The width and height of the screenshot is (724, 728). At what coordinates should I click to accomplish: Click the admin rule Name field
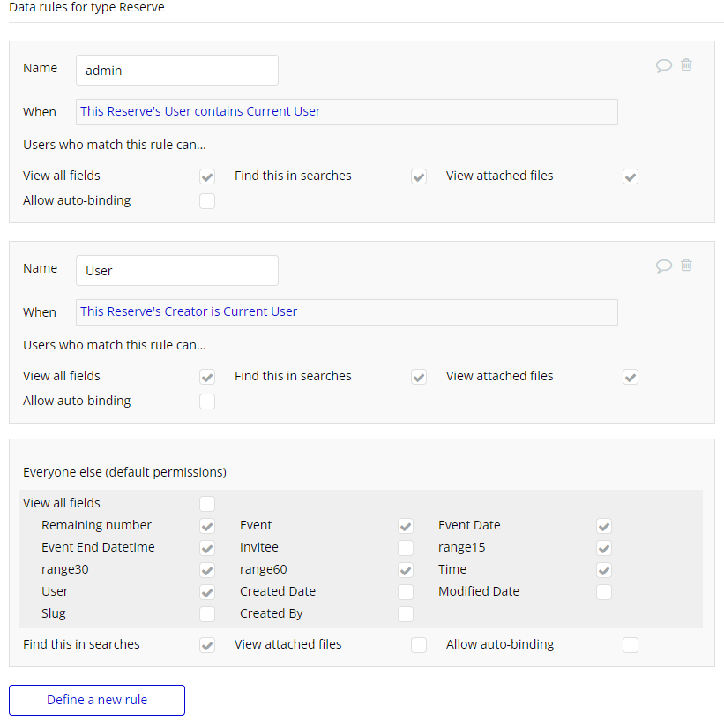(176, 71)
